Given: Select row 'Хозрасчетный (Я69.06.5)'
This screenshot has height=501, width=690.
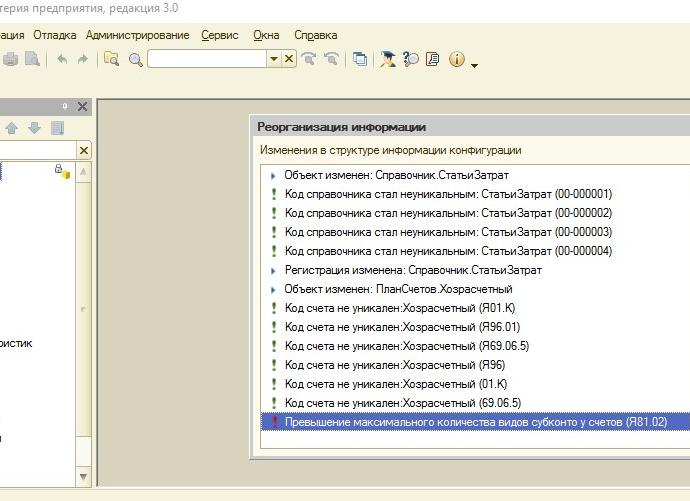Looking at the screenshot, I should (475, 346).
